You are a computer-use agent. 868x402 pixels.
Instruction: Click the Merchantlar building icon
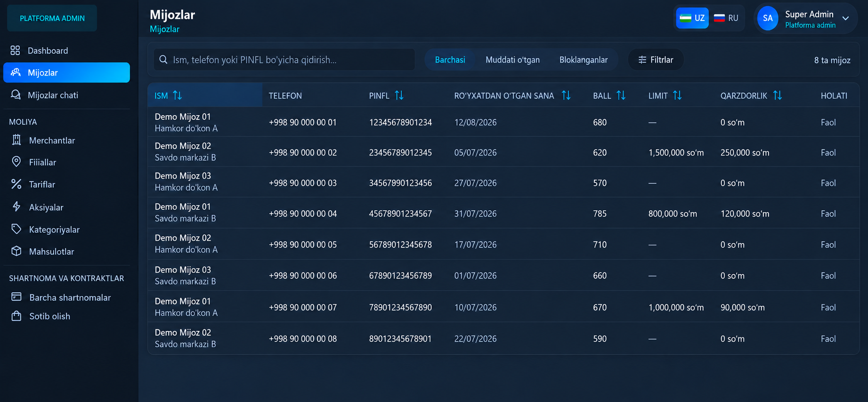(16, 140)
